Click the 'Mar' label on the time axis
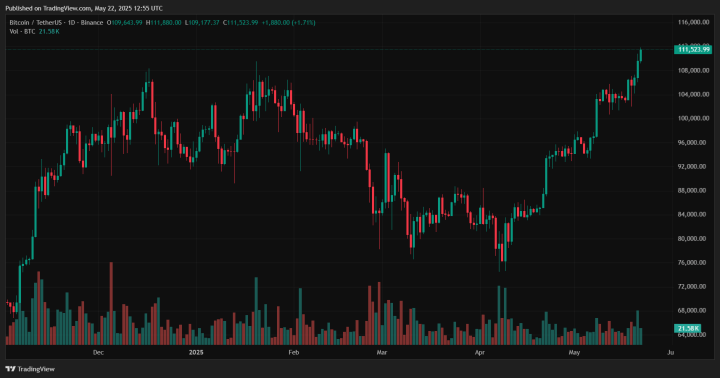 click(x=382, y=352)
